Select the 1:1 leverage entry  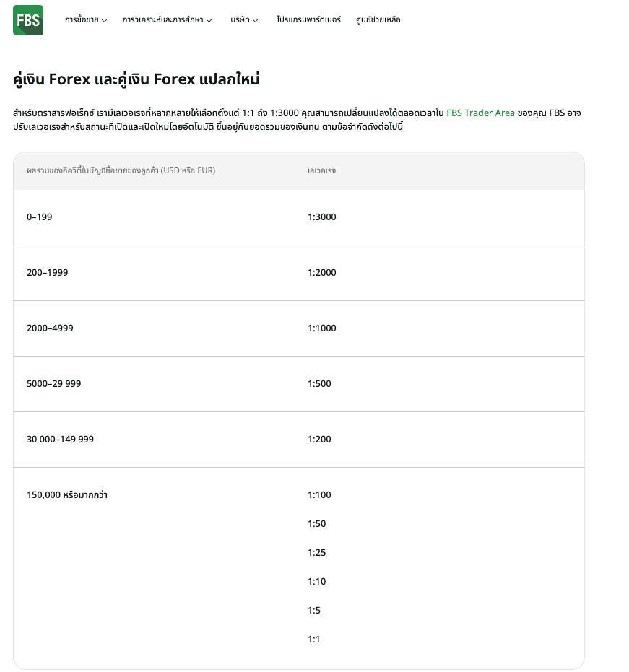pyautogui.click(x=313, y=639)
